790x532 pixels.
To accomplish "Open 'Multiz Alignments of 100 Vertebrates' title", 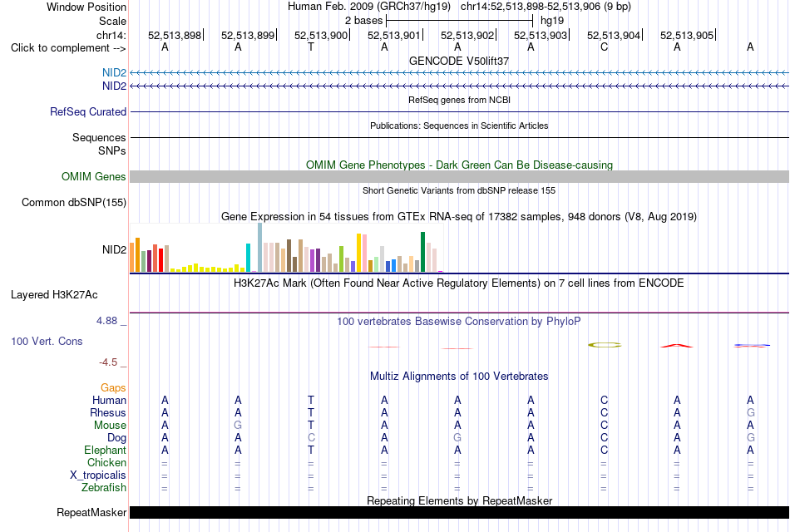I will (459, 377).
